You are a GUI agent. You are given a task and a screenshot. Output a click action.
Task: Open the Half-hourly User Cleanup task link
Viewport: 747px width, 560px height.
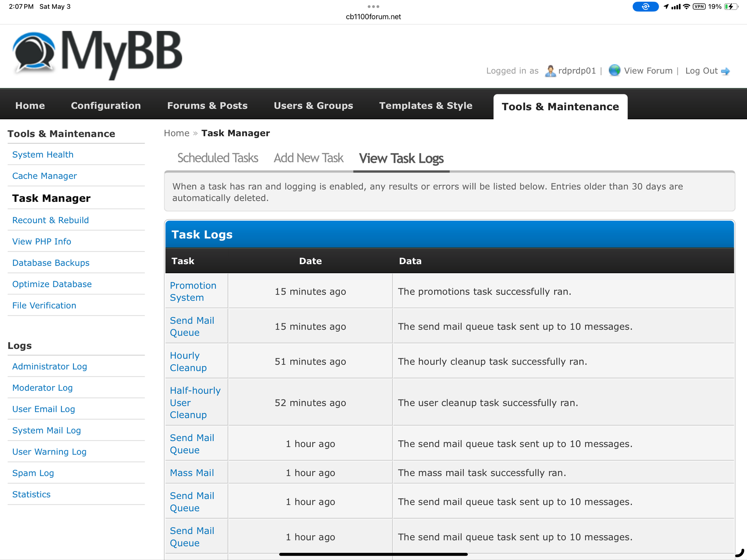pos(195,402)
